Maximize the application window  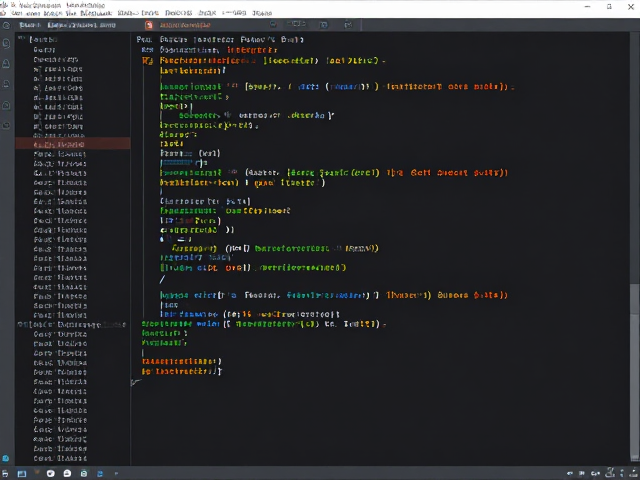[x=609, y=7]
